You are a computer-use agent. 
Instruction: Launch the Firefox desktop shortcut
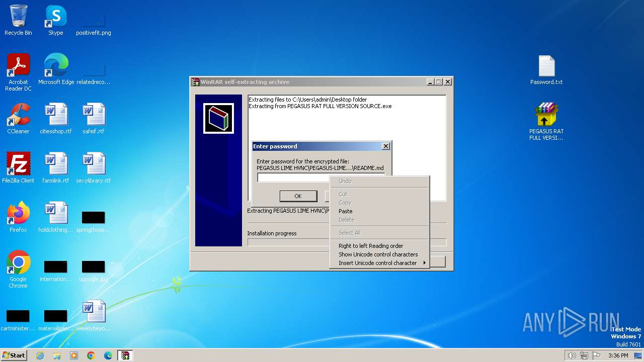pos(18,217)
